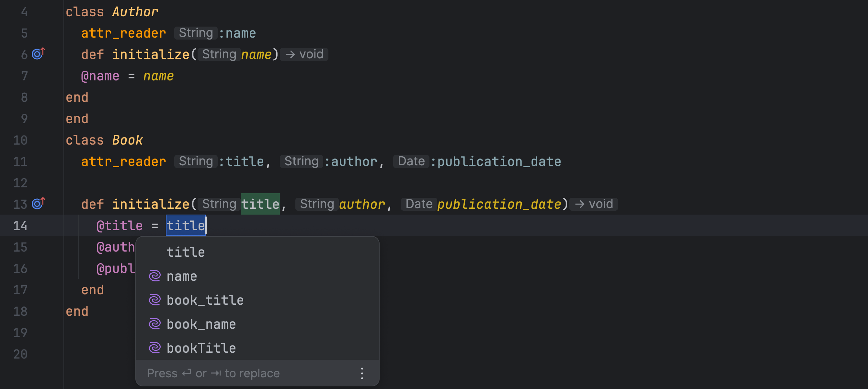Image resolution: width=868 pixels, height=389 pixels.
Task: Select 'bookTitle' suggestion entry
Action: coord(201,348)
